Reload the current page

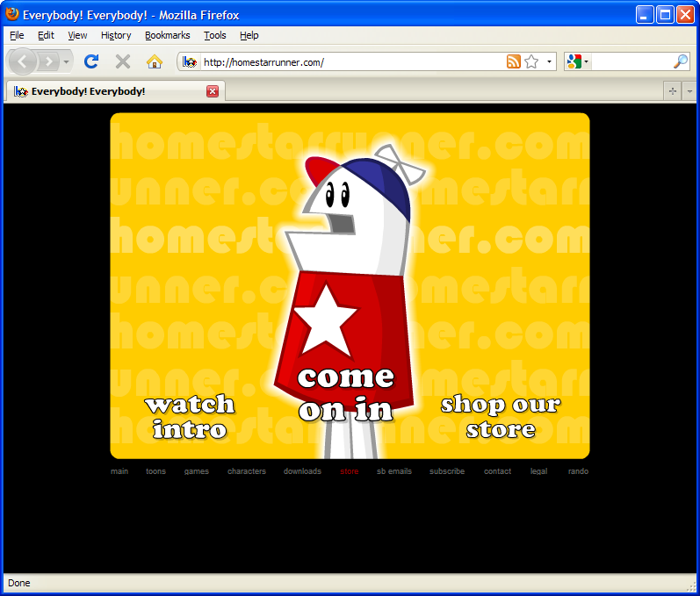click(x=91, y=61)
